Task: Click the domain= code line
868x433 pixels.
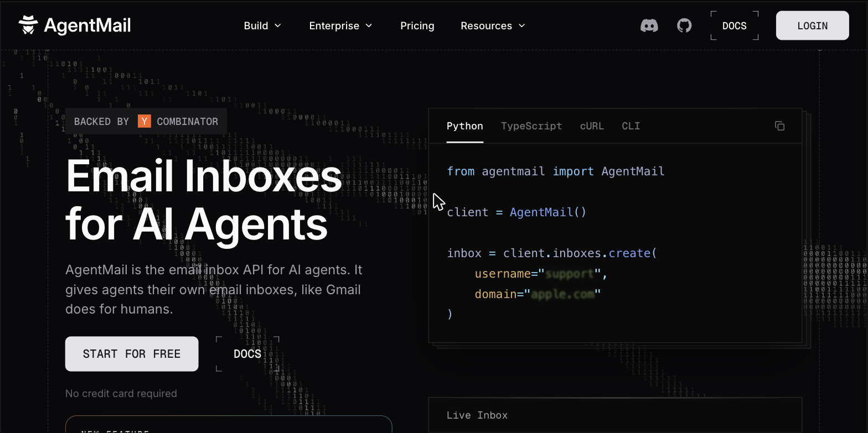Action: pos(538,294)
